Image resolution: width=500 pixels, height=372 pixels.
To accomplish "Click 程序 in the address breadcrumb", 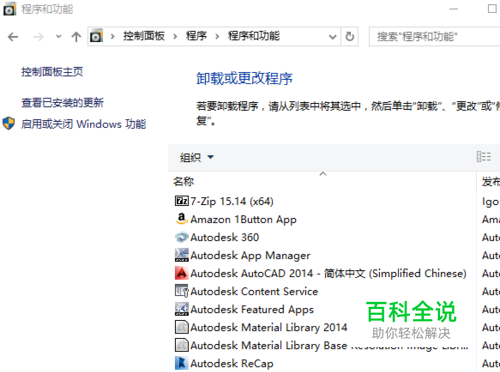I will click(x=196, y=36).
